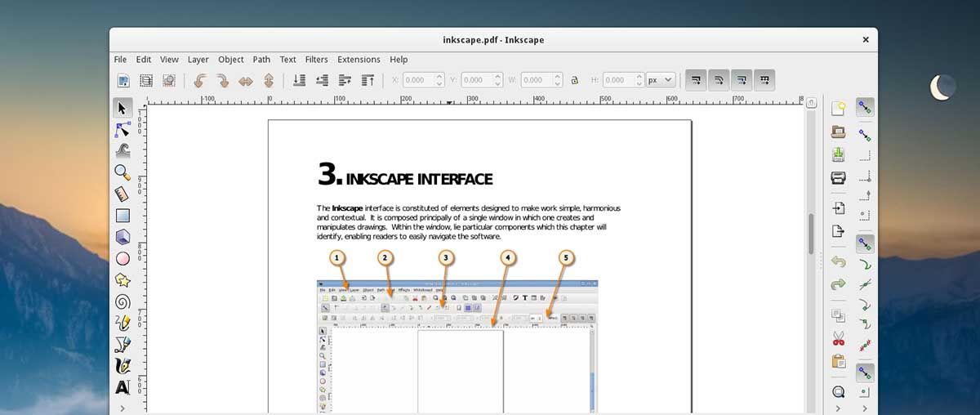The height and width of the screenshot is (415, 980).
Task: Raise selection one step
Action: 345,80
